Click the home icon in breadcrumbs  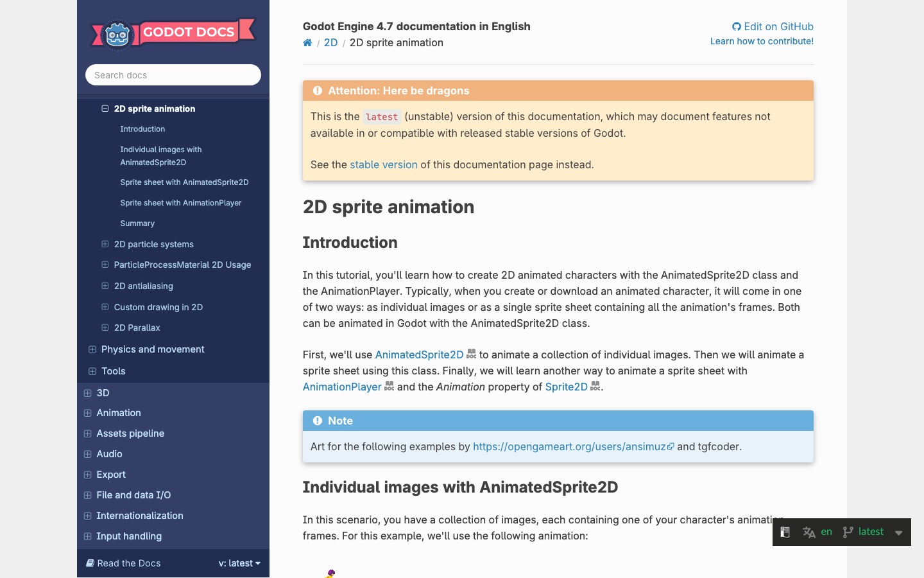coord(307,43)
